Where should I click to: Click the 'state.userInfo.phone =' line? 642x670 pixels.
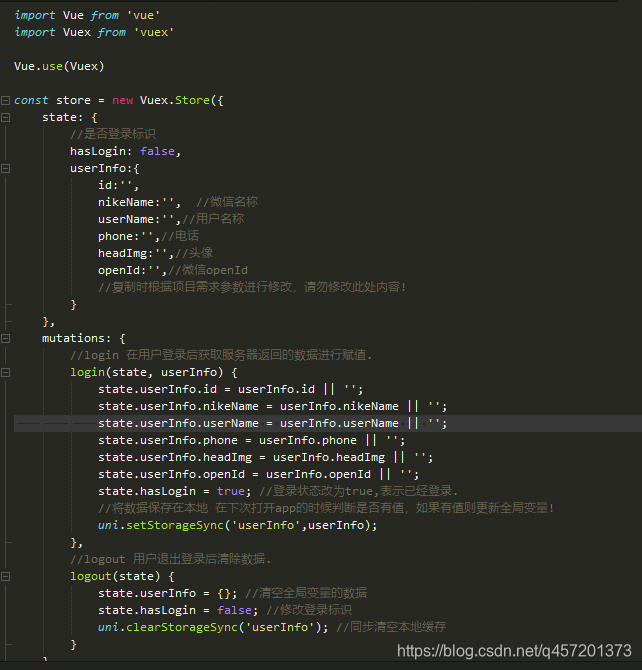pyautogui.click(x=251, y=440)
